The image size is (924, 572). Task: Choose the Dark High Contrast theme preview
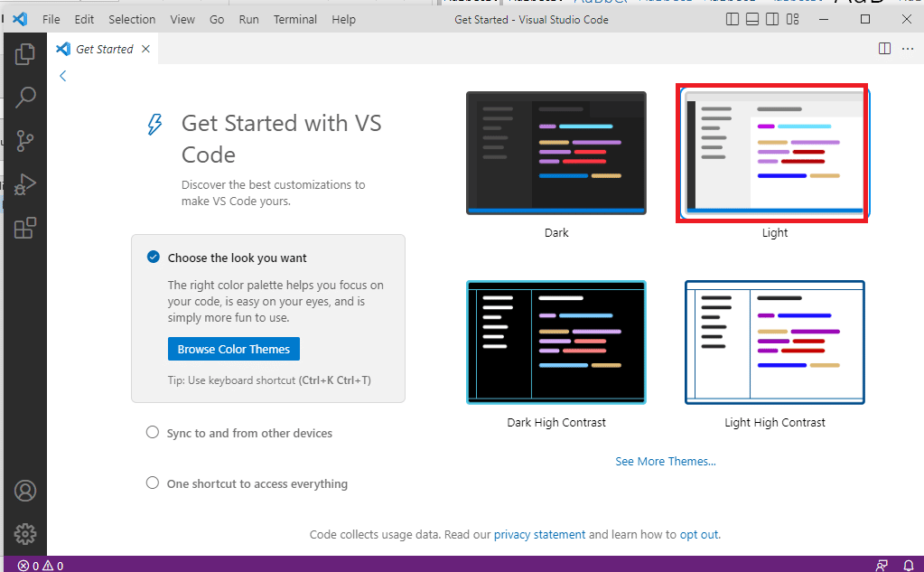coord(556,342)
